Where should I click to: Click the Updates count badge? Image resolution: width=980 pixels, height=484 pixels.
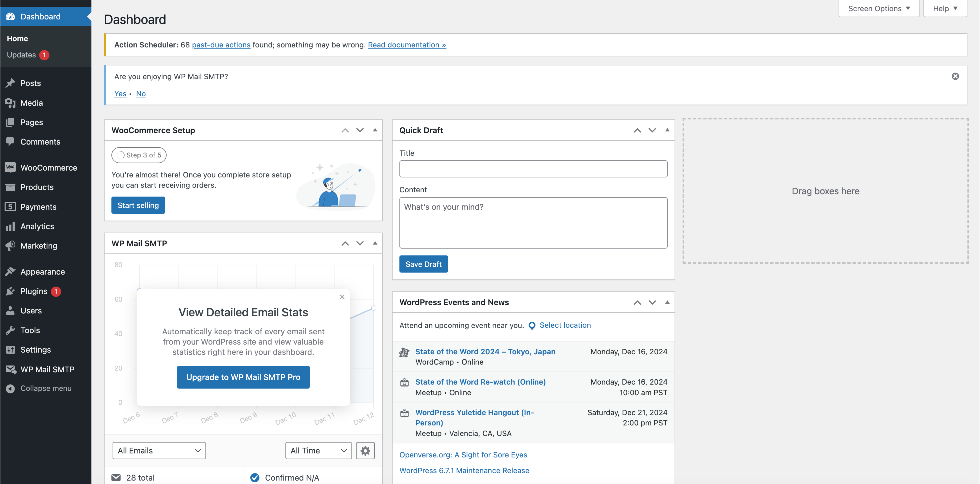tap(44, 55)
